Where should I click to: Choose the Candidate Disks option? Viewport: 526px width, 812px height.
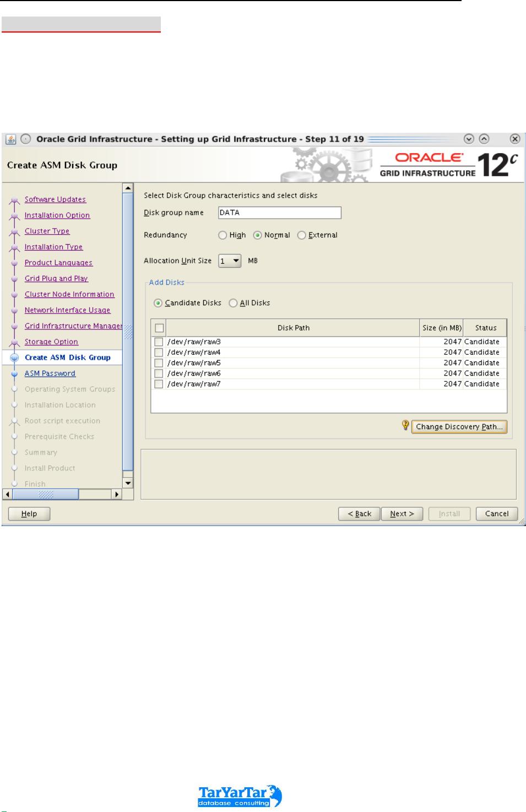tap(158, 303)
